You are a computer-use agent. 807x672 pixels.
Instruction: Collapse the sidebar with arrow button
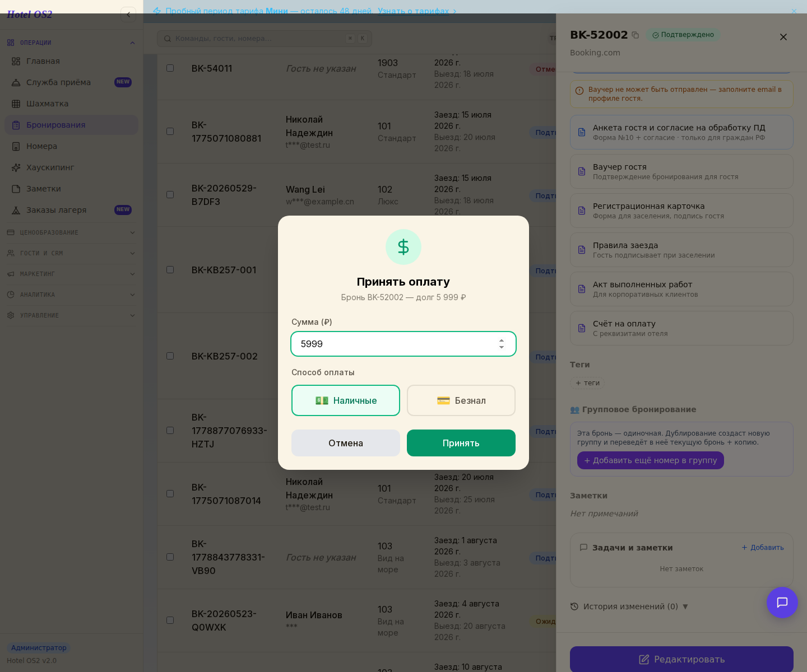click(128, 15)
